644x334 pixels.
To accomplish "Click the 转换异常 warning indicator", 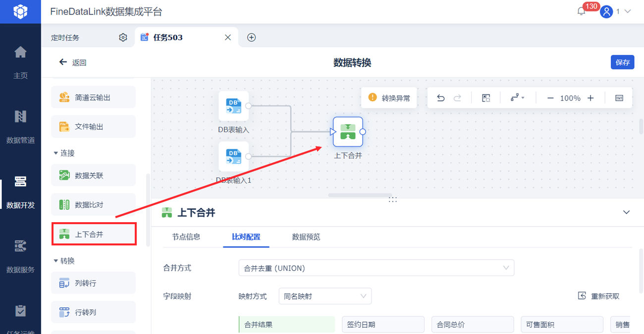I will 389,97.
